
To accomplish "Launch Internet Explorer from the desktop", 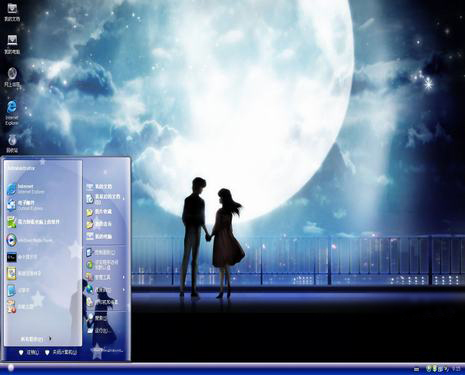I will 12,112.
